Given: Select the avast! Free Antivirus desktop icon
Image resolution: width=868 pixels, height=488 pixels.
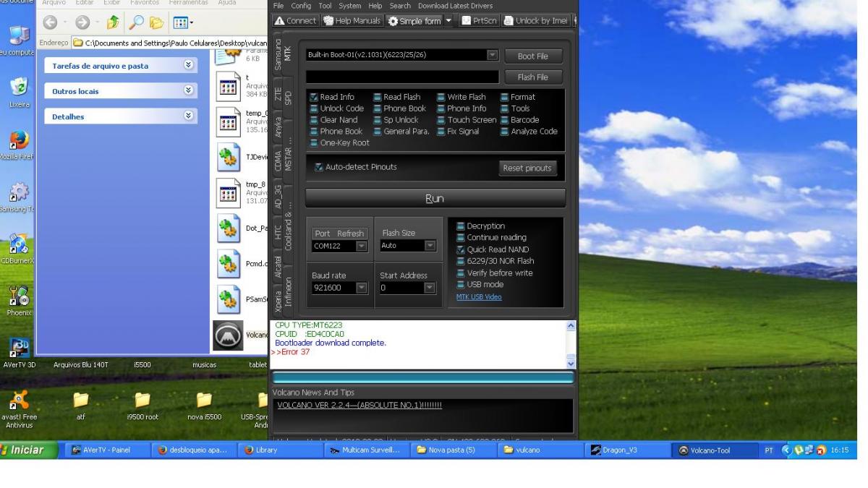Looking at the screenshot, I should pos(18,399).
